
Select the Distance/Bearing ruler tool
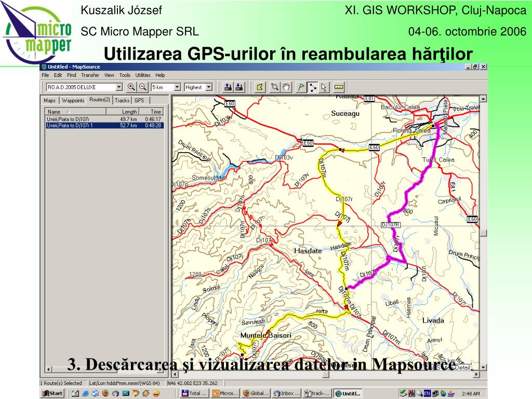point(339,87)
